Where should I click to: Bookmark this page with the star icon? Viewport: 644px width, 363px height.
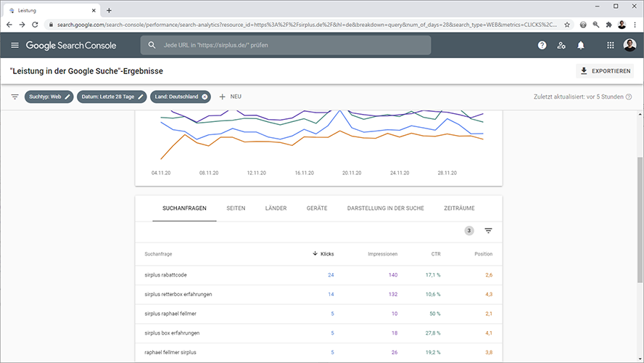(x=567, y=25)
